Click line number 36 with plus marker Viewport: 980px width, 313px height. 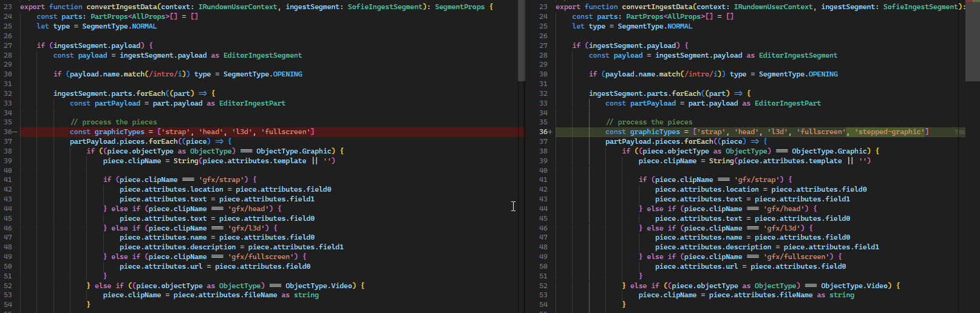[x=544, y=132]
